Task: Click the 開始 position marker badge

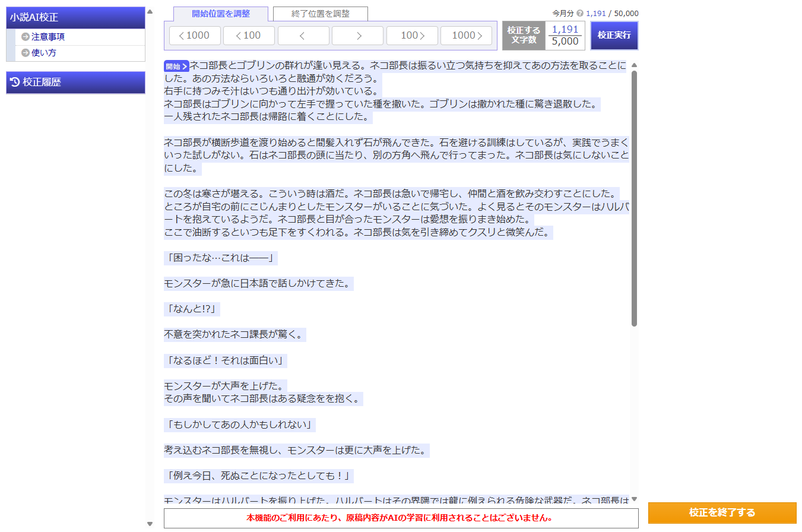Action: pyautogui.click(x=176, y=66)
